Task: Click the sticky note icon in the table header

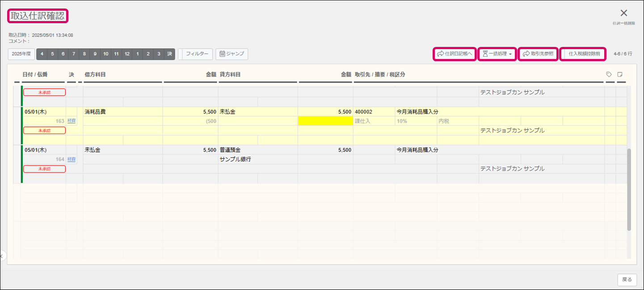Action: 620,74
